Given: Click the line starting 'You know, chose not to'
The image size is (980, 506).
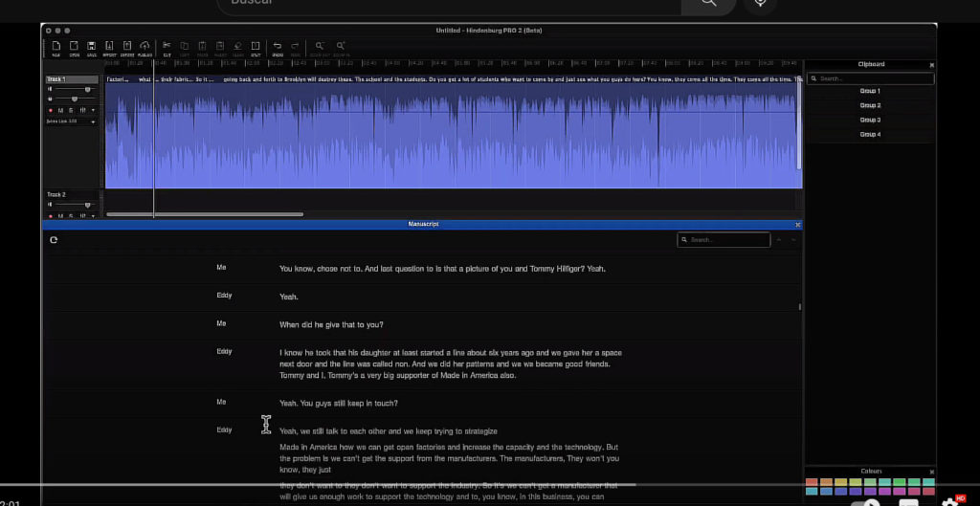Looking at the screenshot, I should 442,269.
